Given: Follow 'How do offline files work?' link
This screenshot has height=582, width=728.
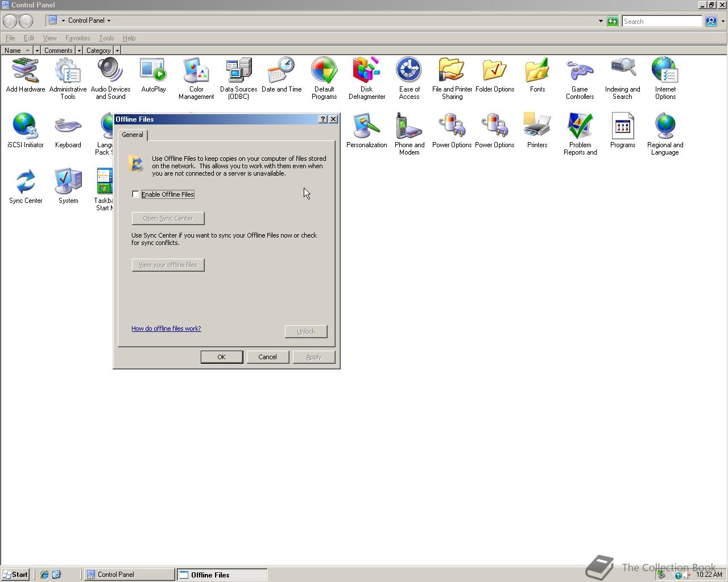Looking at the screenshot, I should tap(166, 329).
